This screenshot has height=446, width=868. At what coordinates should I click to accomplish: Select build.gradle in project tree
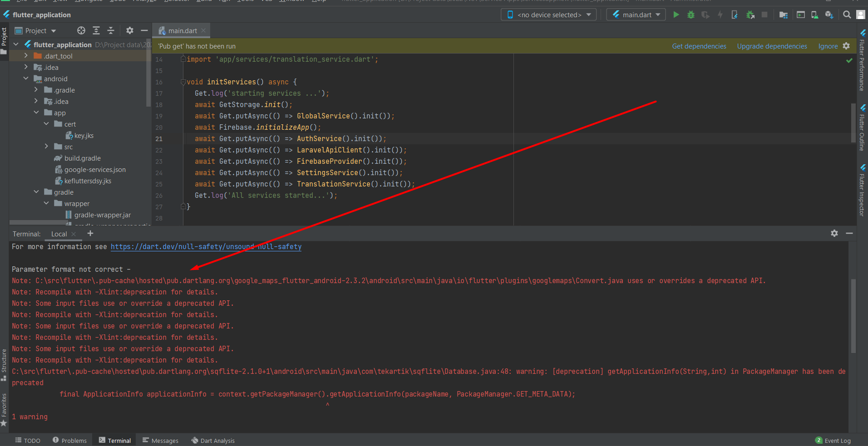[x=77, y=158]
